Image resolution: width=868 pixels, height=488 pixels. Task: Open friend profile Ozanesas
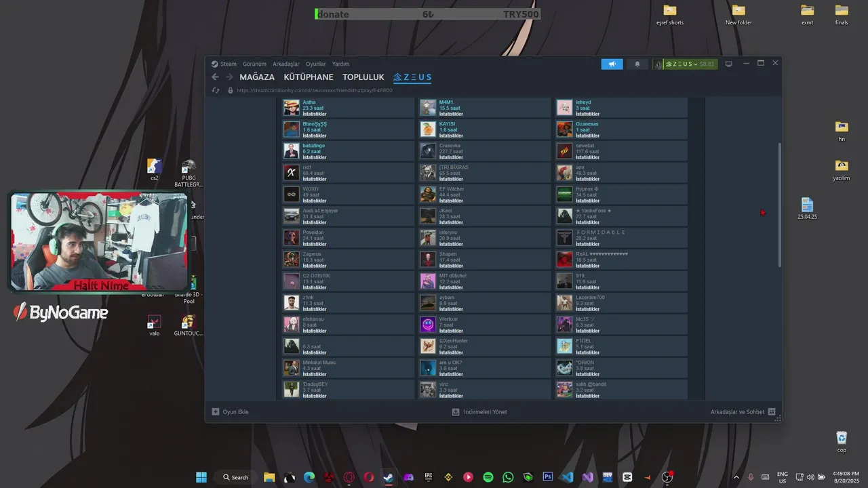587,124
